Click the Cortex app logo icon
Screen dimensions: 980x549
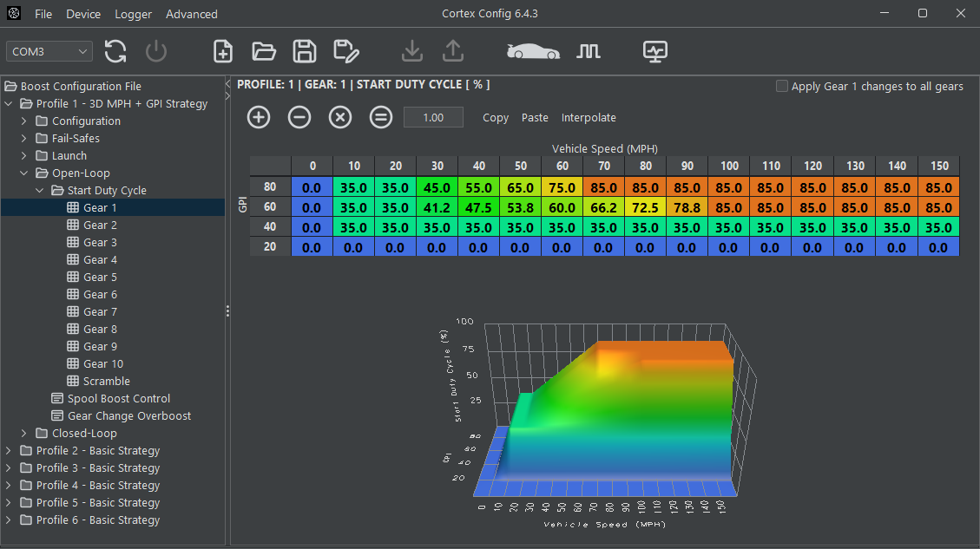[14, 13]
